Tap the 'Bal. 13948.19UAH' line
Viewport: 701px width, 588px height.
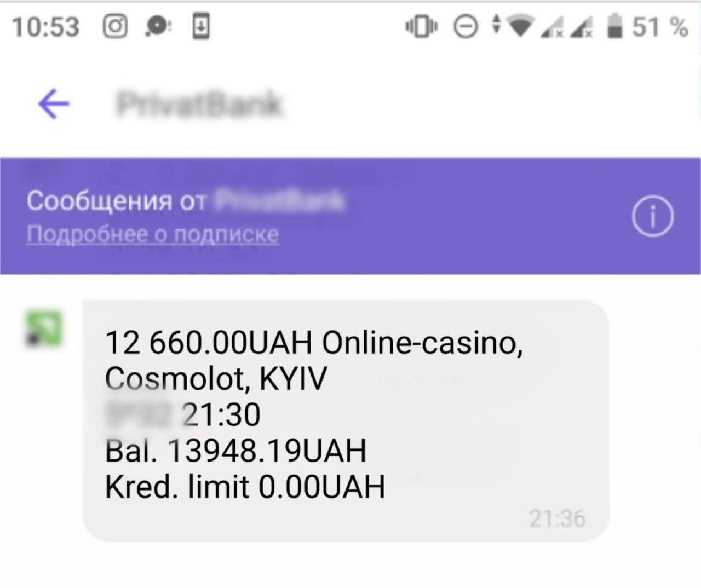[235, 451]
